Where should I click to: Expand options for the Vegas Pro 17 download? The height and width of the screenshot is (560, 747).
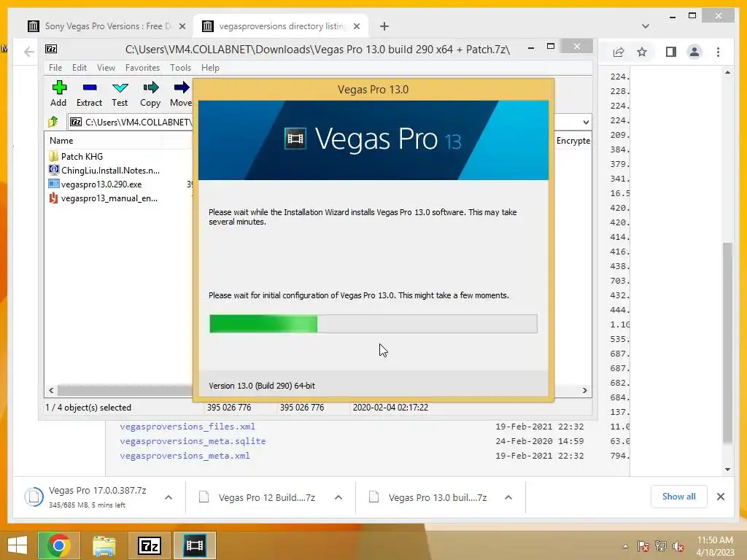(x=169, y=497)
